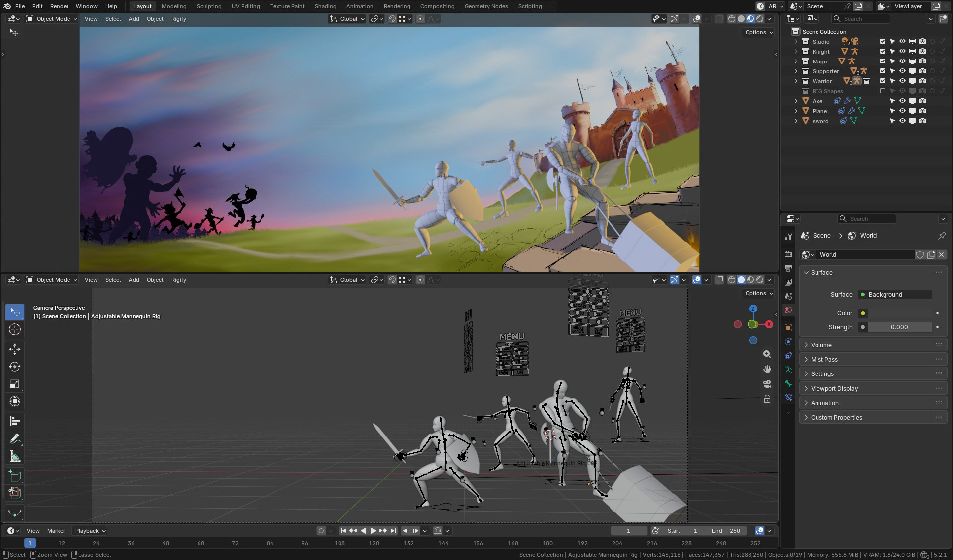Hide the Axe object with eye icon
The height and width of the screenshot is (560, 953).
[x=902, y=101]
